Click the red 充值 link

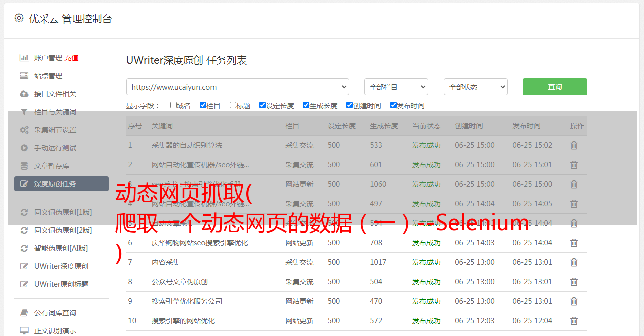[71, 58]
